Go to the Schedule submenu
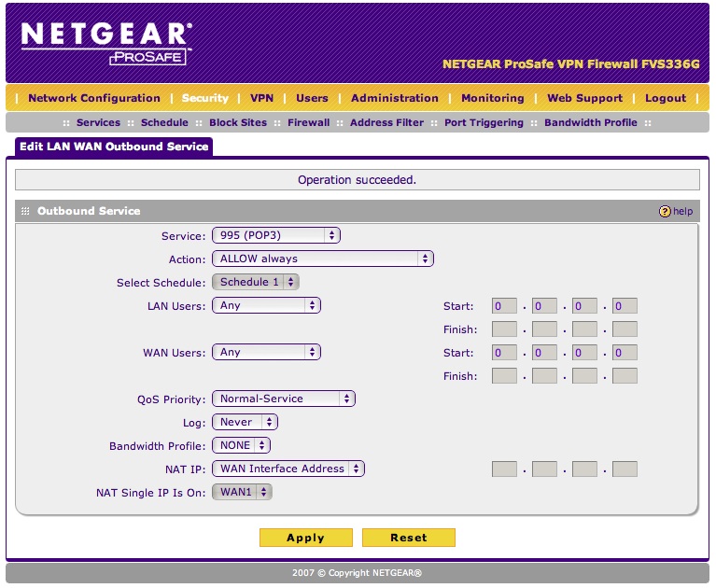716x588 pixels. click(164, 123)
